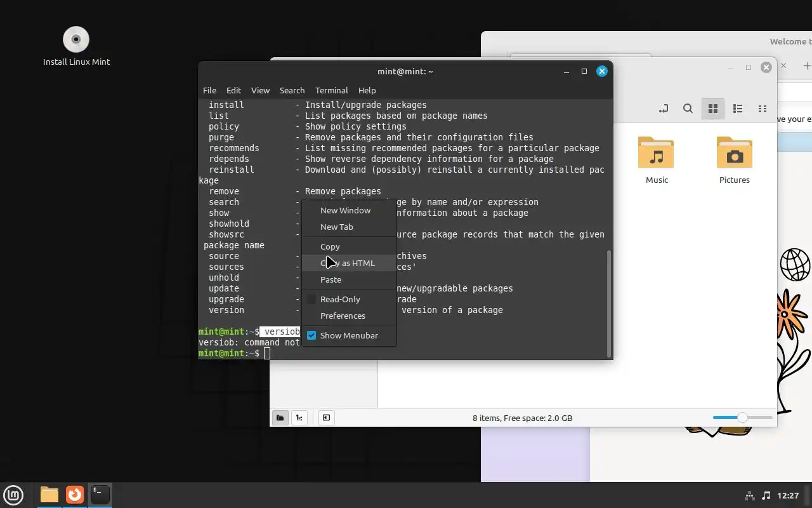
Task: Open the Files launcher in the taskbar
Action: (49, 495)
